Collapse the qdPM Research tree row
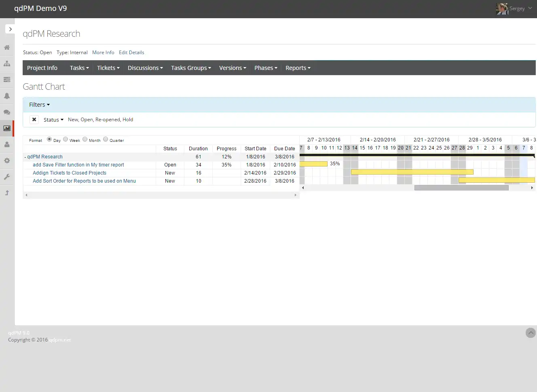 pos(25,157)
